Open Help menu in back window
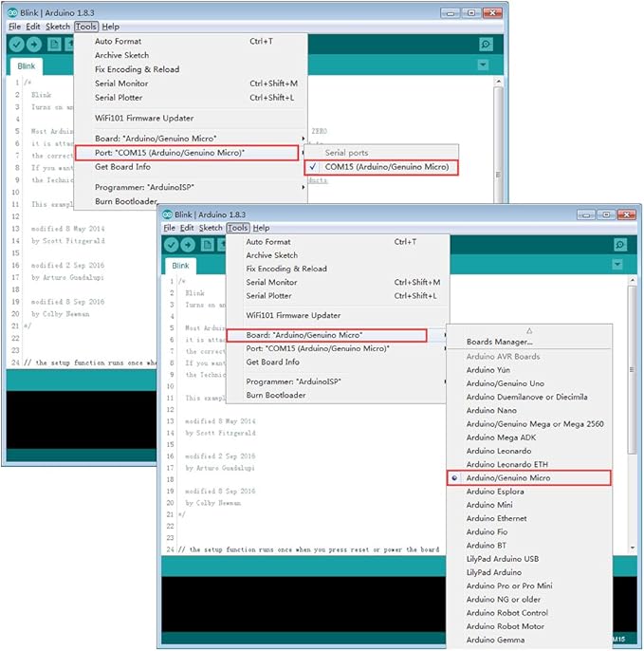This screenshot has width=644, height=651. (110, 27)
